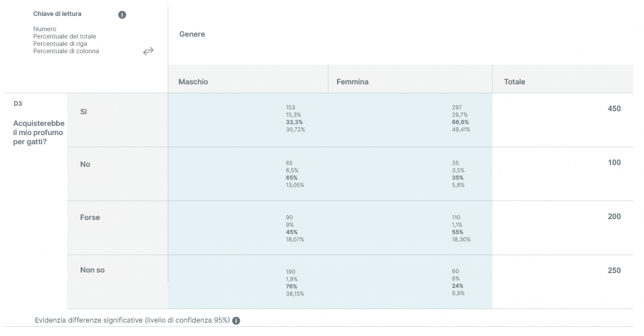
Task: Click the Chiave di lettura info icon
Action: 122,15
